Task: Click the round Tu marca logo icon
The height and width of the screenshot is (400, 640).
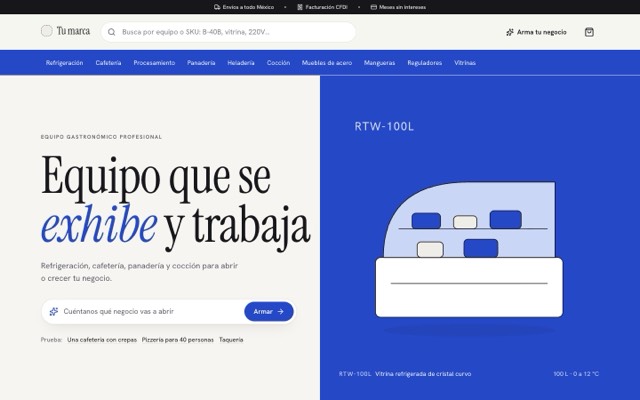Action: 47,31
